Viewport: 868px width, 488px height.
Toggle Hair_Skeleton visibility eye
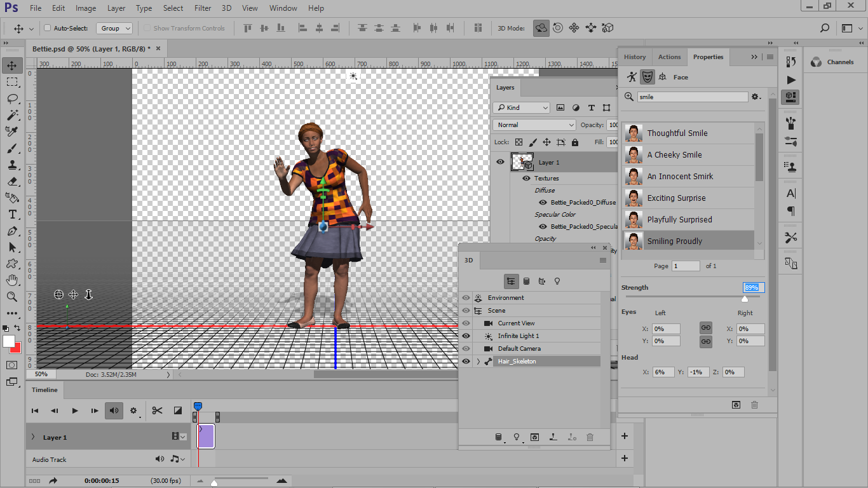(466, 362)
